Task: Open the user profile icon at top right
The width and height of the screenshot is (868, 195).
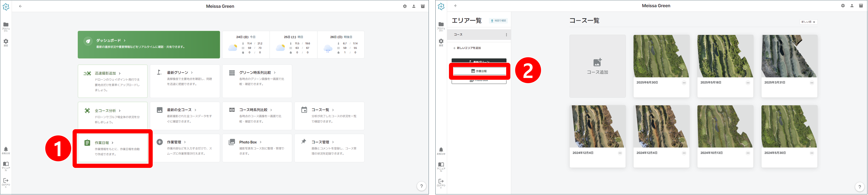Action: coord(414,6)
